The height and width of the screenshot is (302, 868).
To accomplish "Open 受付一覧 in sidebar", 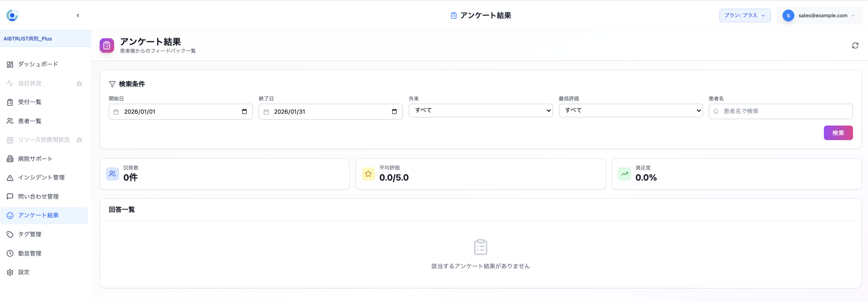I will click(x=44, y=102).
